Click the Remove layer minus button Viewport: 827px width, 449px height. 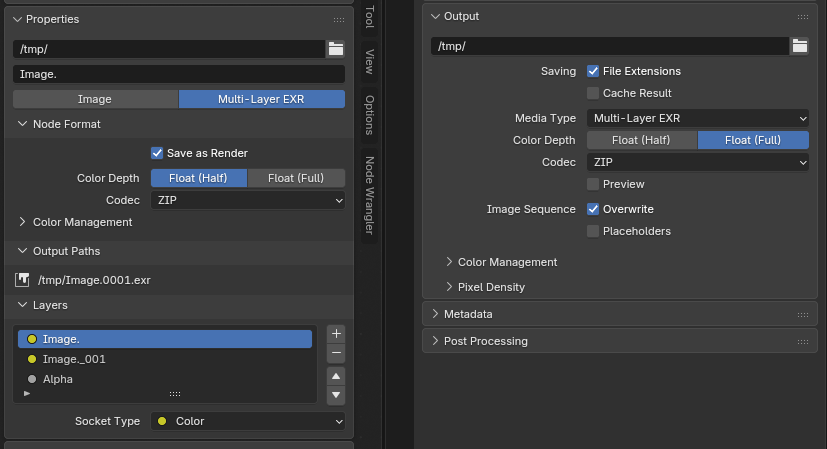coord(336,353)
